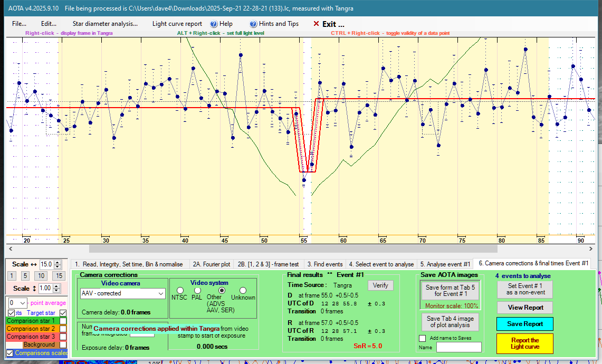Click the Help question mark icon
This screenshot has width=602, height=364.
pyautogui.click(x=214, y=24)
